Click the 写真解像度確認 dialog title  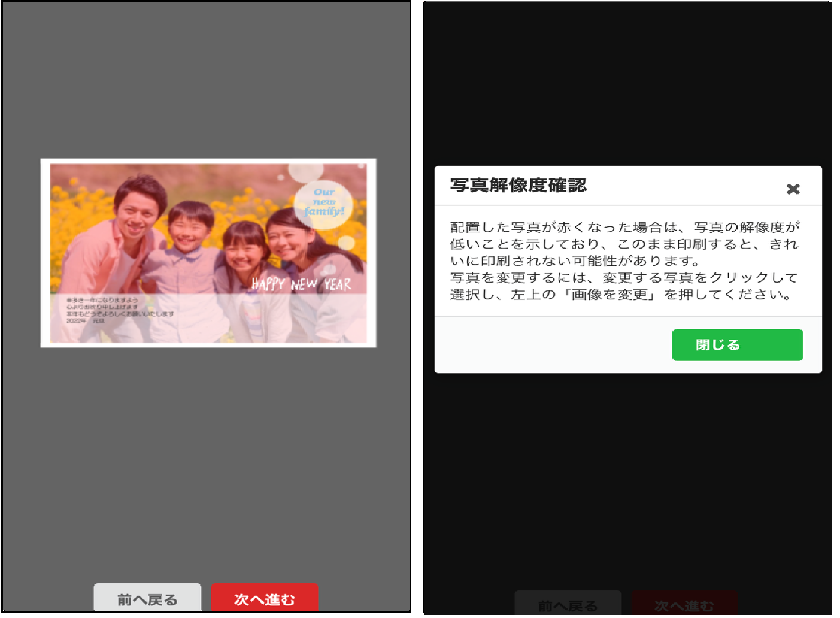pyautogui.click(x=518, y=186)
